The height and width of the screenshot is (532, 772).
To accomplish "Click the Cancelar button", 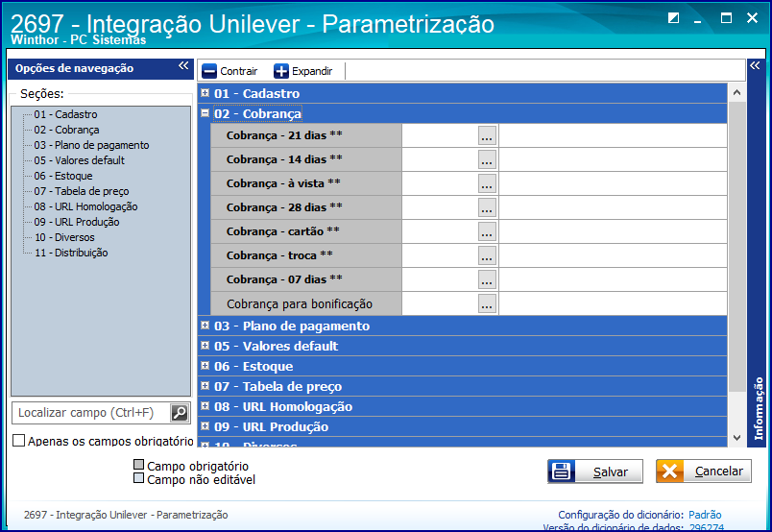I will pos(704,472).
